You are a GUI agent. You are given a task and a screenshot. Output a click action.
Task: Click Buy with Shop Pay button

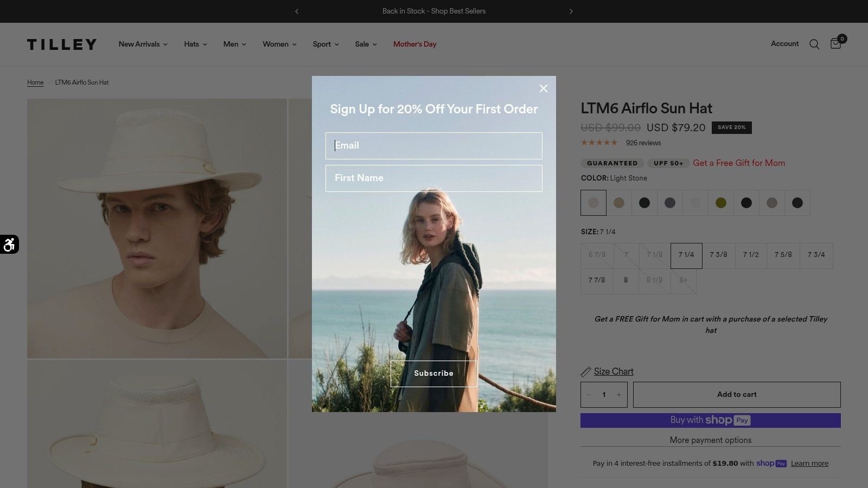[711, 420]
